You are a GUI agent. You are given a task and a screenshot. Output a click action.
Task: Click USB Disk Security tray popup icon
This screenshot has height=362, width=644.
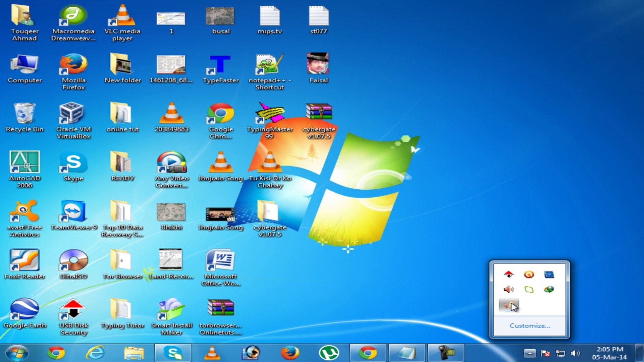coord(508,275)
